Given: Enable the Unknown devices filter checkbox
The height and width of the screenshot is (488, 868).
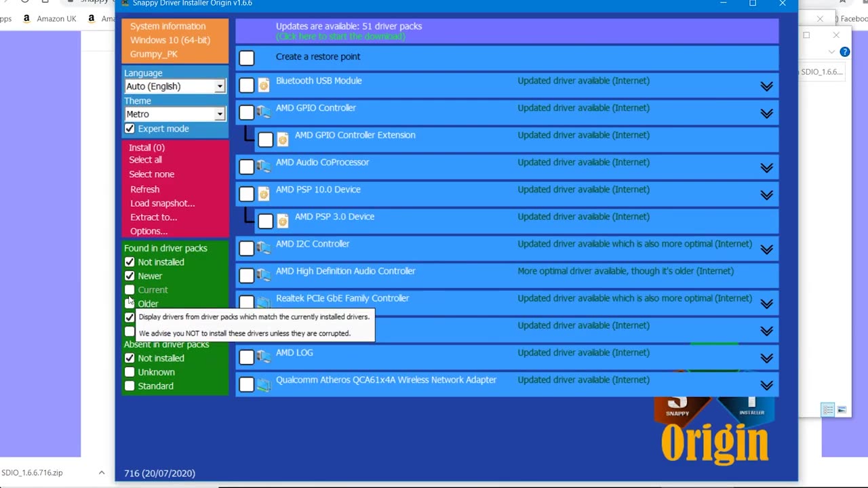Looking at the screenshot, I should [130, 372].
